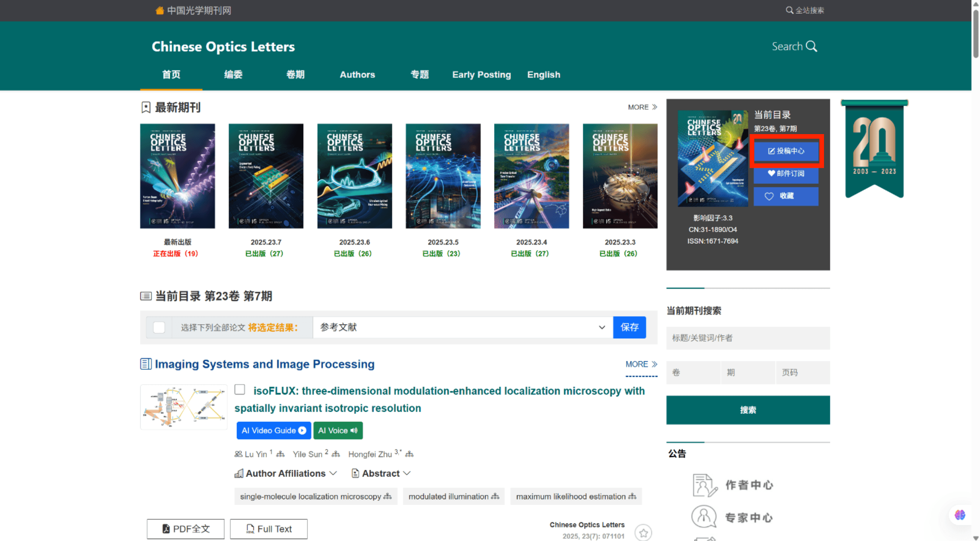Check the isoFLUX article checkbox
Screen dimensions: 980x541
click(240, 389)
